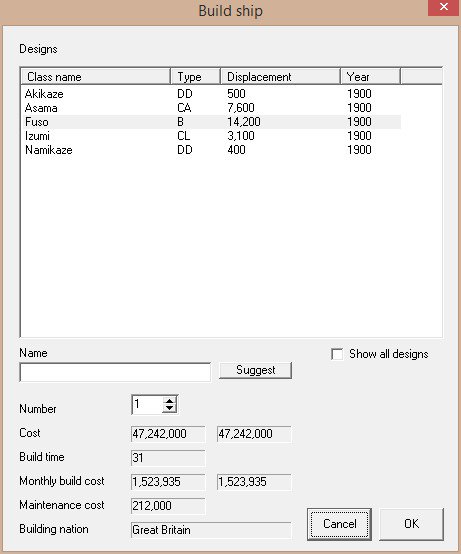This screenshot has width=461, height=554.
Task: Click the B type cell
Action: click(x=180, y=122)
